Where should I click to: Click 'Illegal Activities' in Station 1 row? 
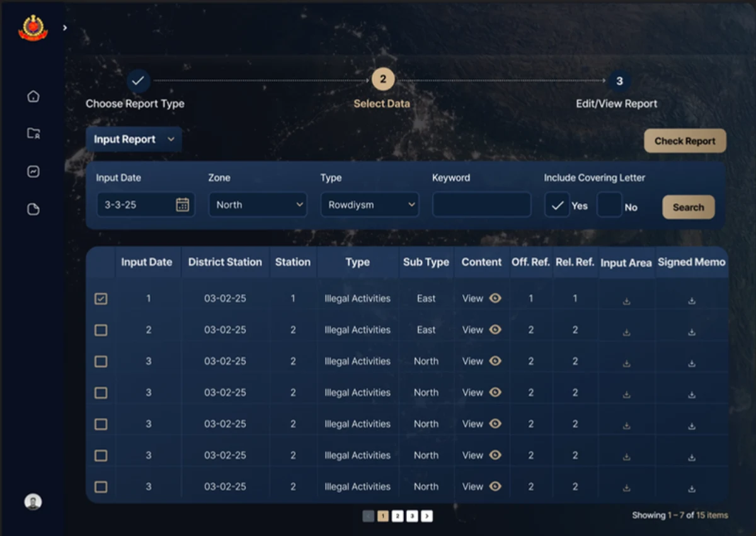(357, 299)
